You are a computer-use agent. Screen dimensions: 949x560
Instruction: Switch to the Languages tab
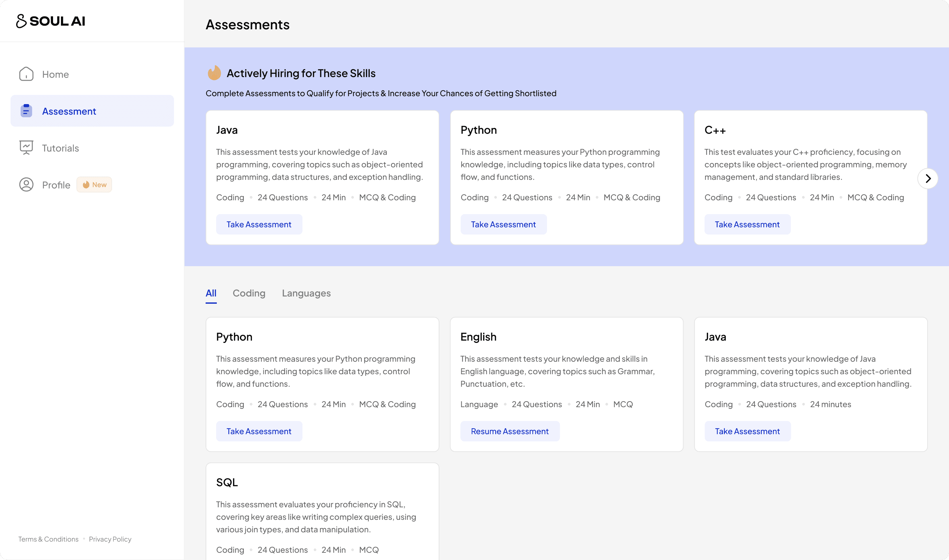coord(306,293)
